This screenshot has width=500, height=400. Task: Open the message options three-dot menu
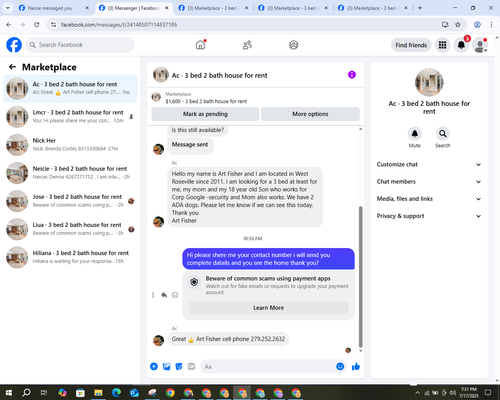point(153,295)
